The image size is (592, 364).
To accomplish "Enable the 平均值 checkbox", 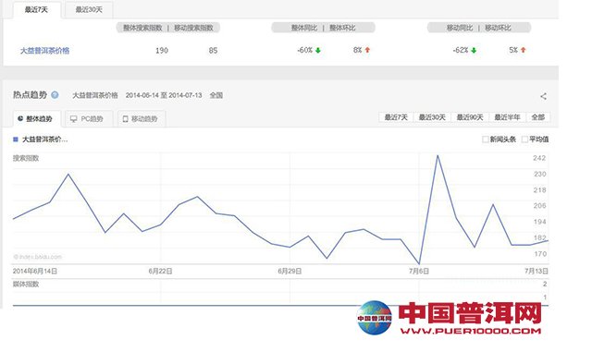I will coord(524,140).
